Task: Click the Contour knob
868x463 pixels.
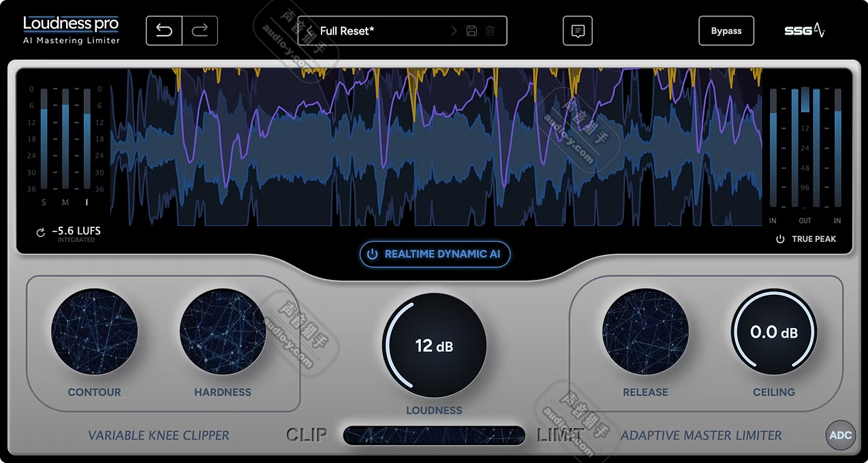Action: pyautogui.click(x=94, y=332)
